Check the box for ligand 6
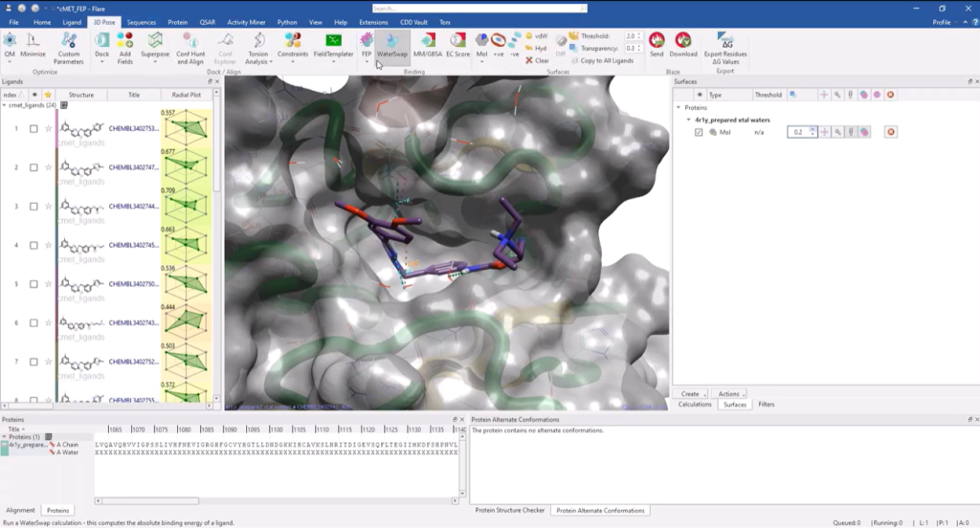The height and width of the screenshot is (528, 980). (33, 322)
